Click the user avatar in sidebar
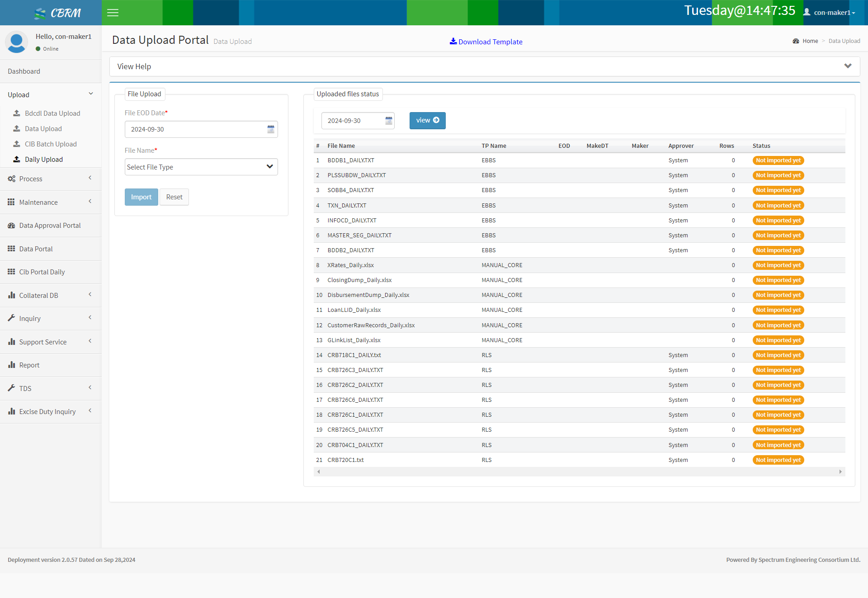 [x=17, y=42]
